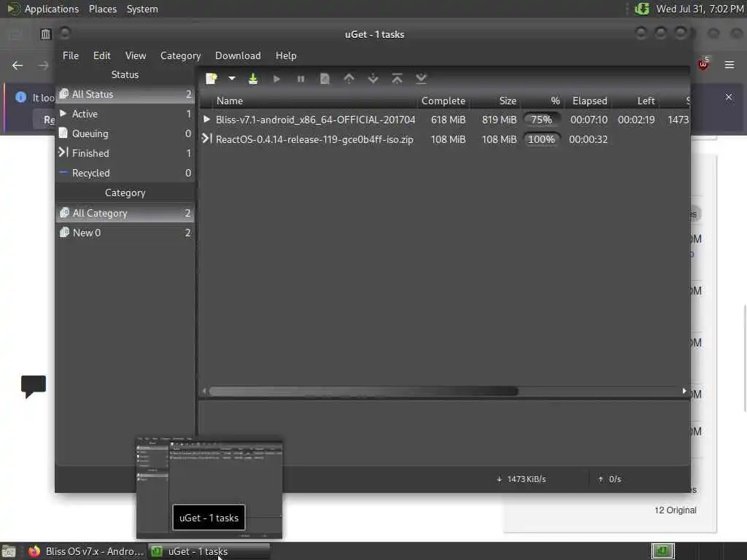Open the Places menu
Image resolution: width=747 pixels, height=560 pixels.
[x=103, y=9]
